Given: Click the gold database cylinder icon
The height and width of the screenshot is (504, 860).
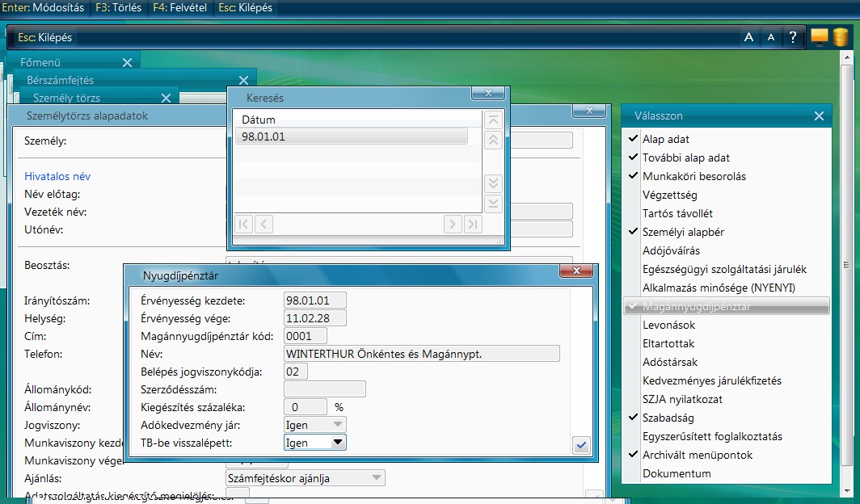Looking at the screenshot, I should 841,36.
